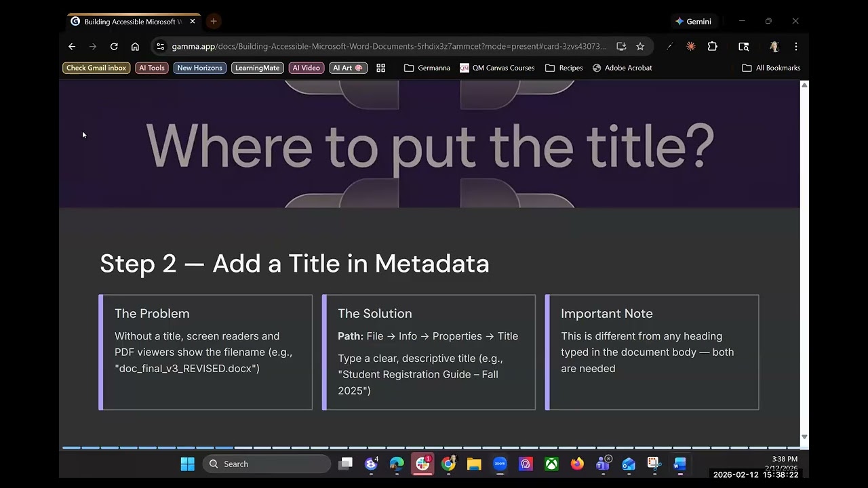
Task: Click The Solution card heading
Action: click(375, 314)
